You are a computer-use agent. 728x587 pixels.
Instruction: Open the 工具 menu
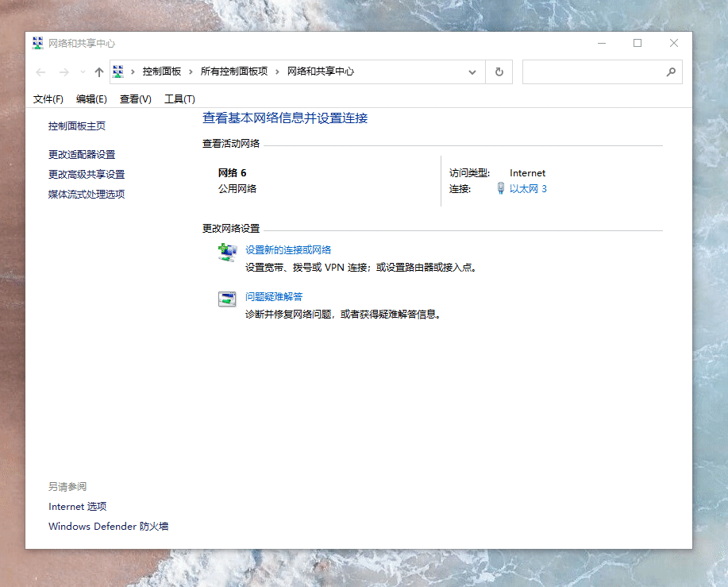[179, 99]
